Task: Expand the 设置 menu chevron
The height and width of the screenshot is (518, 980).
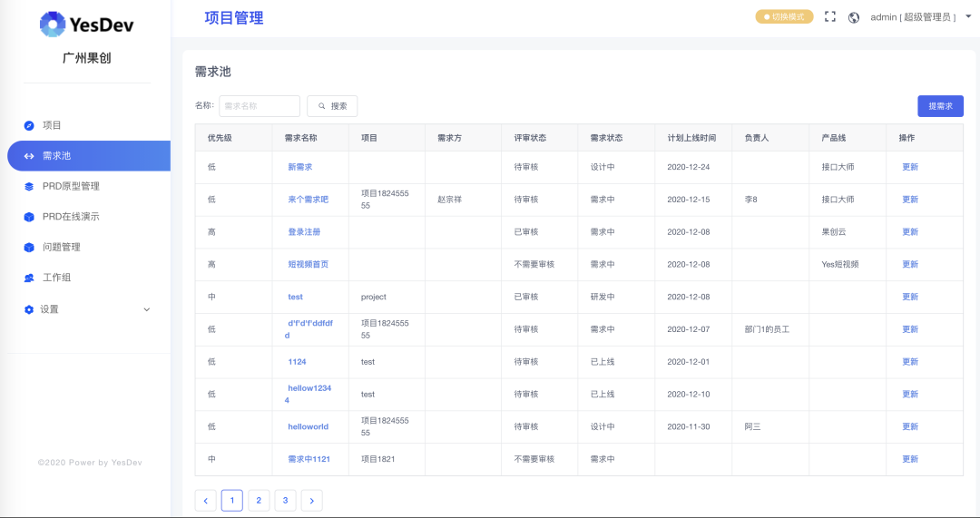Action: 147,309
